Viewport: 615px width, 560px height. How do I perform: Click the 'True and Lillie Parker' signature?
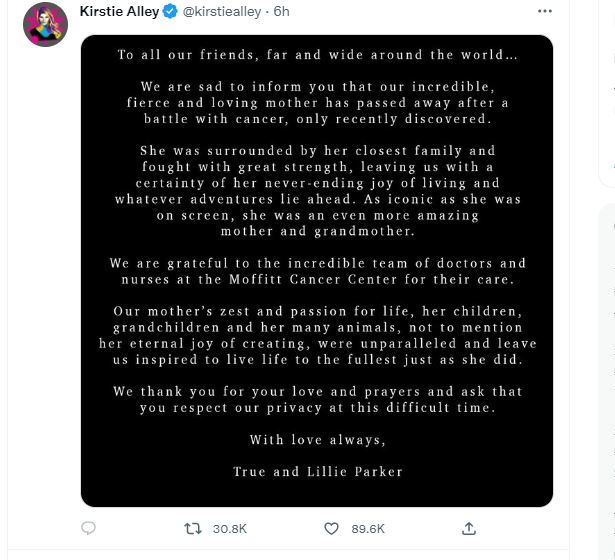point(316,471)
